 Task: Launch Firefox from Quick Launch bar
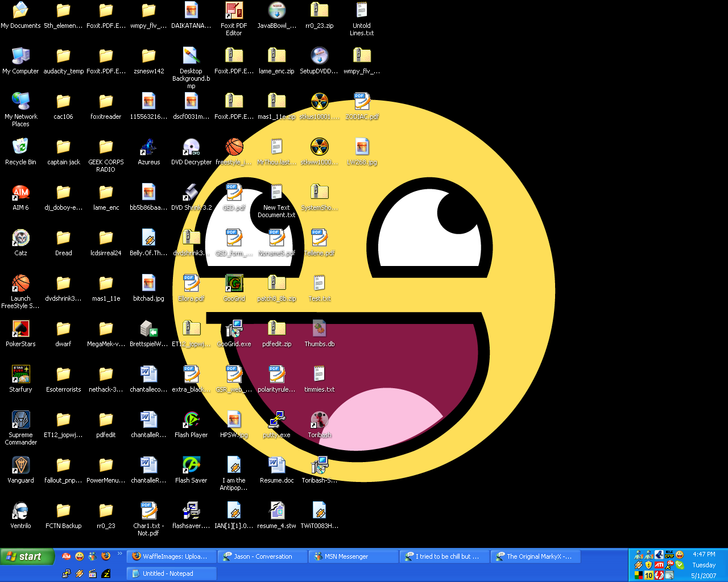pos(106,556)
